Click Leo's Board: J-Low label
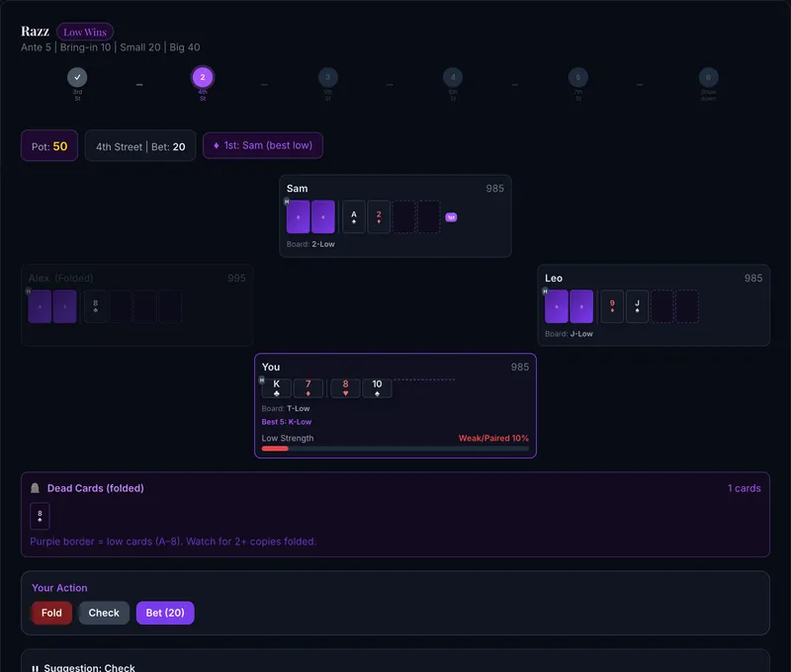The height and width of the screenshot is (672, 791). [x=570, y=334]
